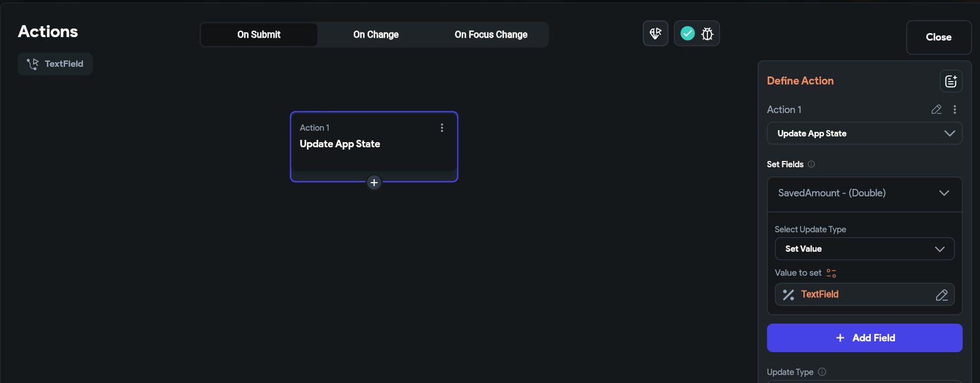Open the Update App State action dropdown
980x383 pixels.
[x=864, y=134]
